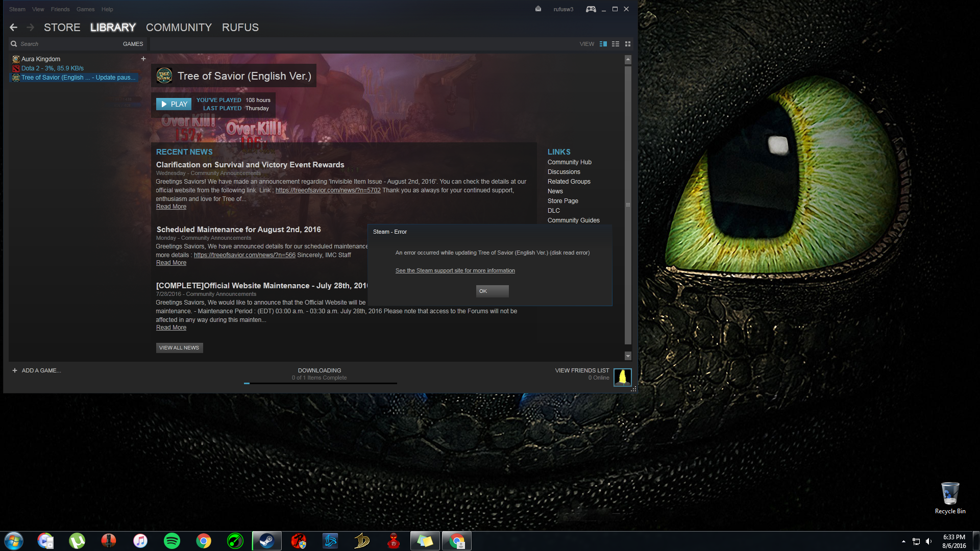
Task: Click the back navigation arrow
Action: coord(14,28)
